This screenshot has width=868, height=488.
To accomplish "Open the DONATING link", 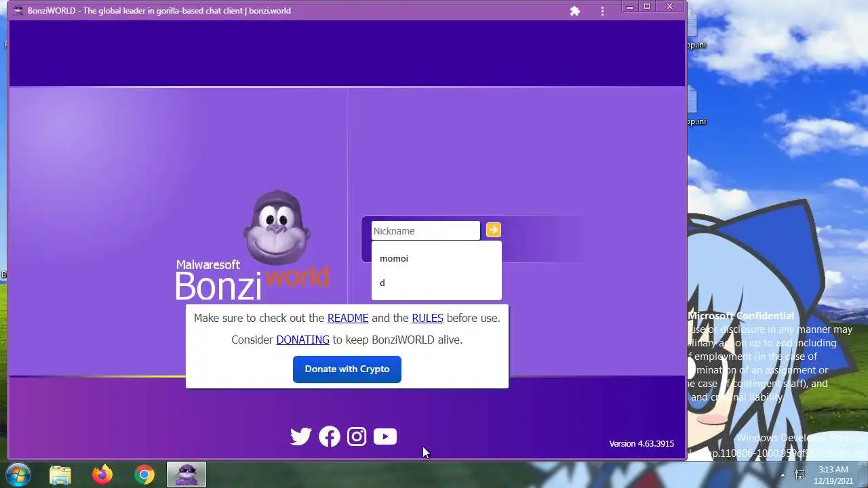I will [x=302, y=340].
